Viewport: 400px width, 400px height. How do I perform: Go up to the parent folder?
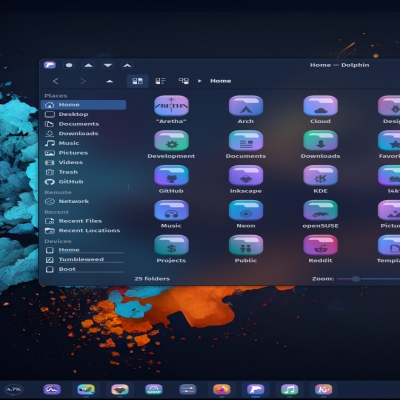pyautogui.click(x=109, y=81)
